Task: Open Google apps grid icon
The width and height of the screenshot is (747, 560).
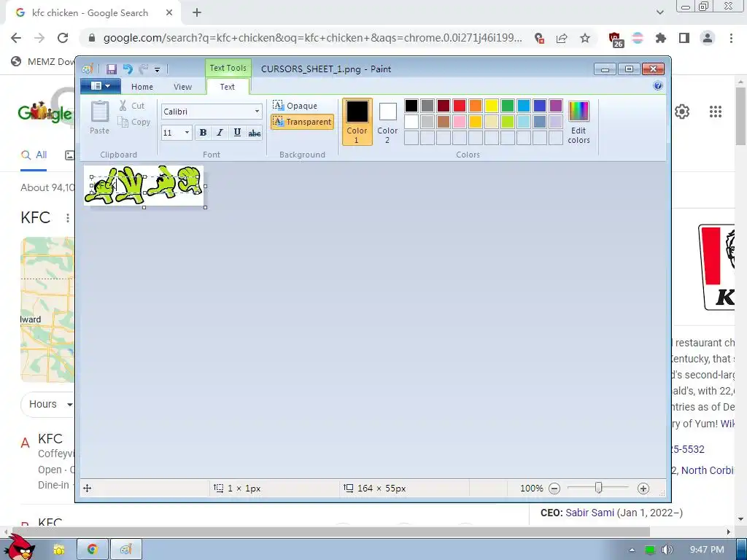Action: 716,112
